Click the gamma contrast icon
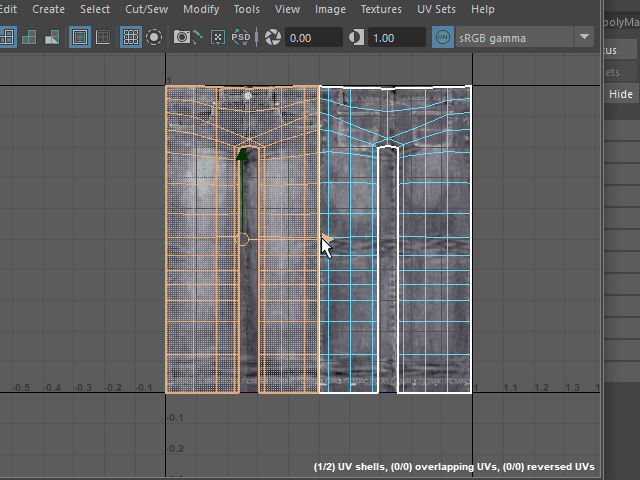 (357, 38)
